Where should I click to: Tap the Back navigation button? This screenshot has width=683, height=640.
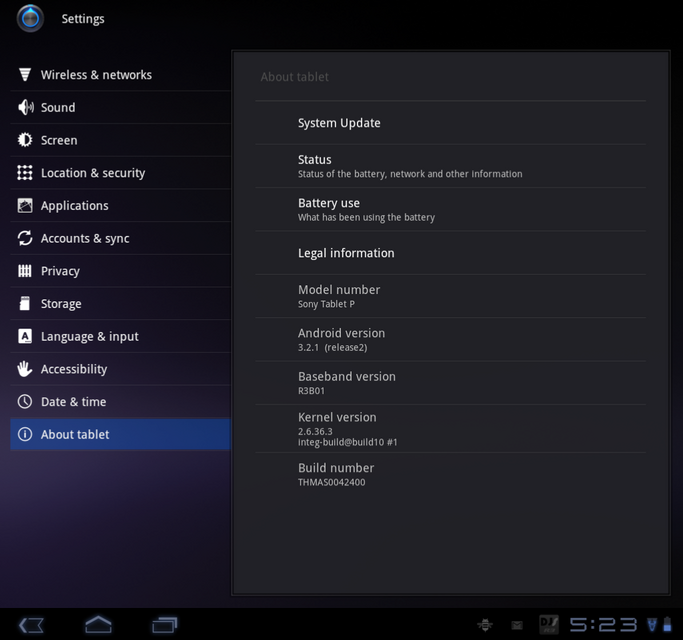(31, 626)
